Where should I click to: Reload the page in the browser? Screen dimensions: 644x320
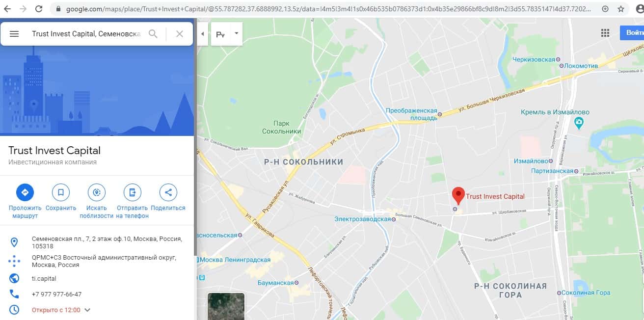39,9
